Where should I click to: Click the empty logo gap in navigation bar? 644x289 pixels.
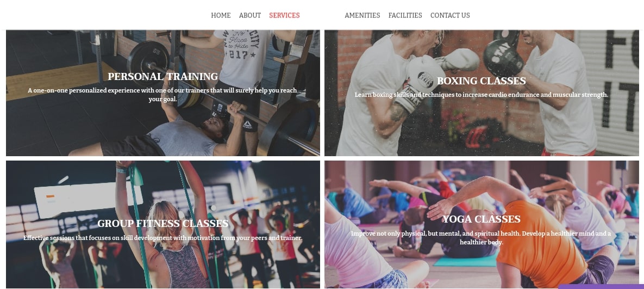coord(322,15)
